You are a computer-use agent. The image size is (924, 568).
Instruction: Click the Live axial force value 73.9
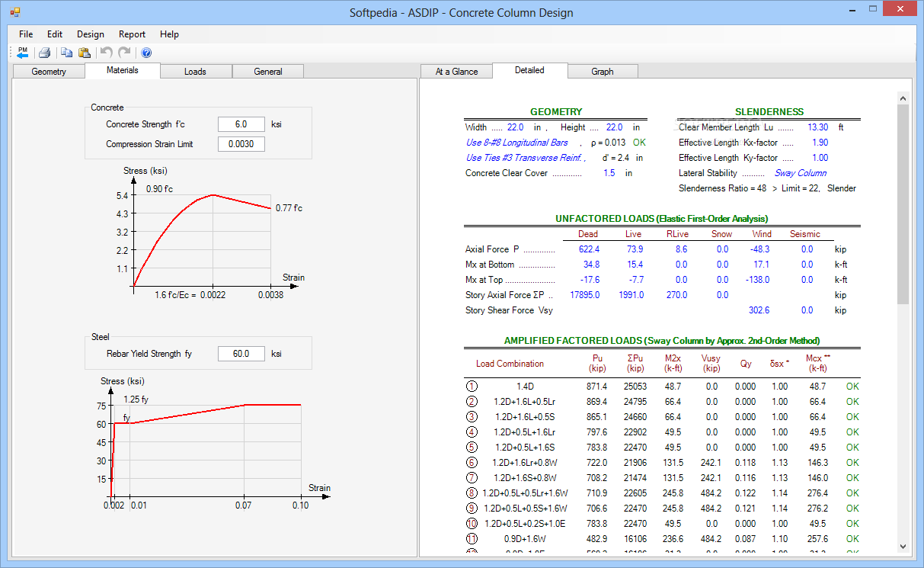(x=635, y=249)
